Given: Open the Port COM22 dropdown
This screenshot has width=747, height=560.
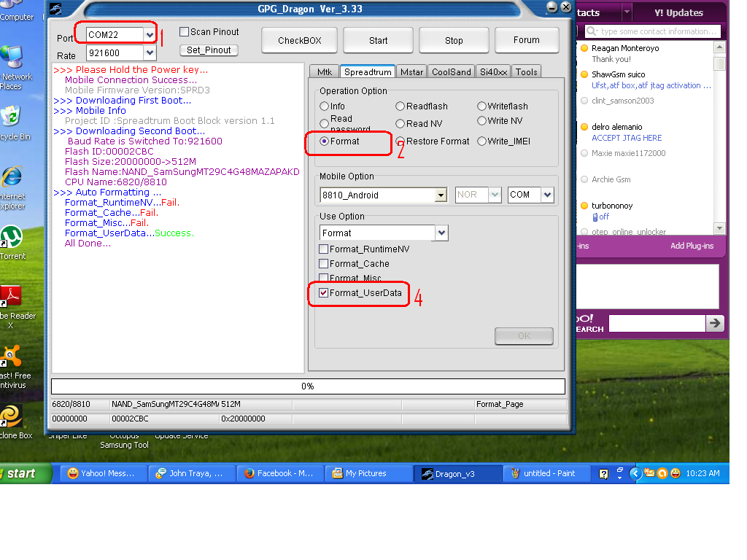Looking at the screenshot, I should coord(150,35).
